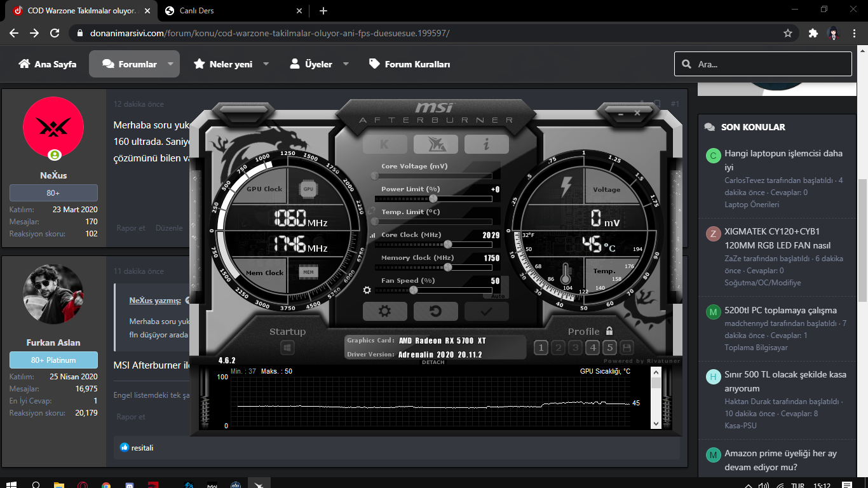Click the lightning bolt icon in voltage gauge

tap(566, 187)
